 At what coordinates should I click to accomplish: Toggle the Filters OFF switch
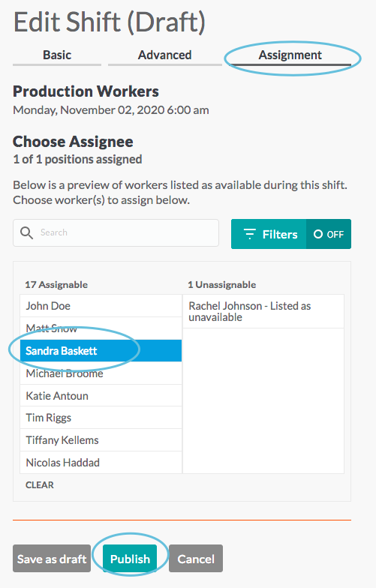click(329, 234)
